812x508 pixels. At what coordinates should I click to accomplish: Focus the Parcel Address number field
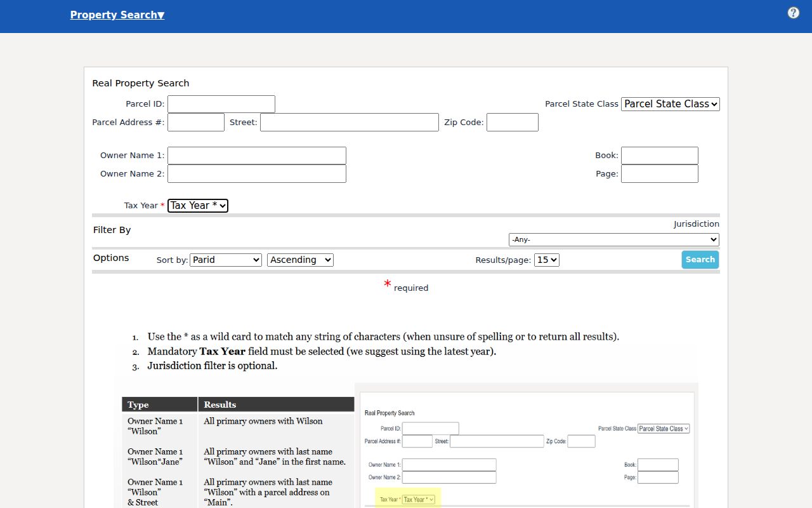coord(196,123)
